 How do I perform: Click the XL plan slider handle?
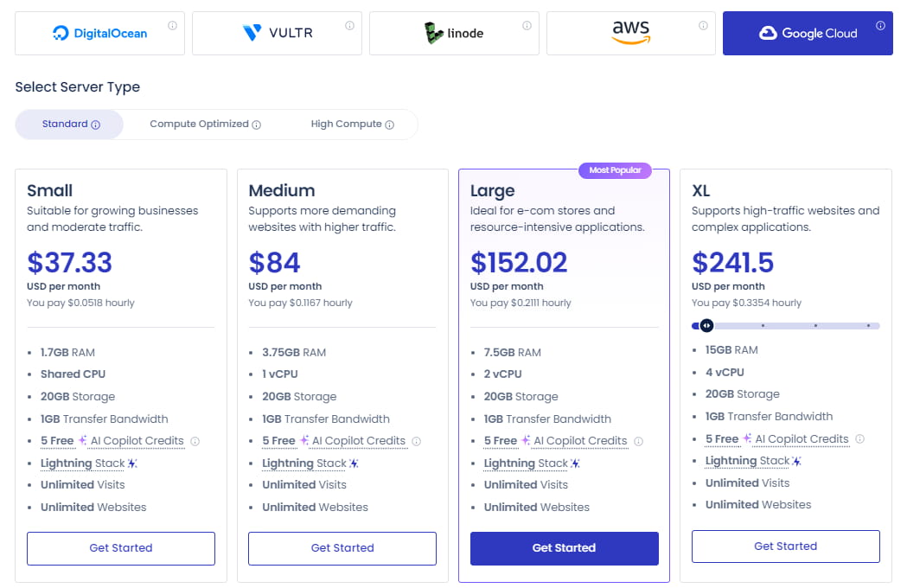coord(706,326)
